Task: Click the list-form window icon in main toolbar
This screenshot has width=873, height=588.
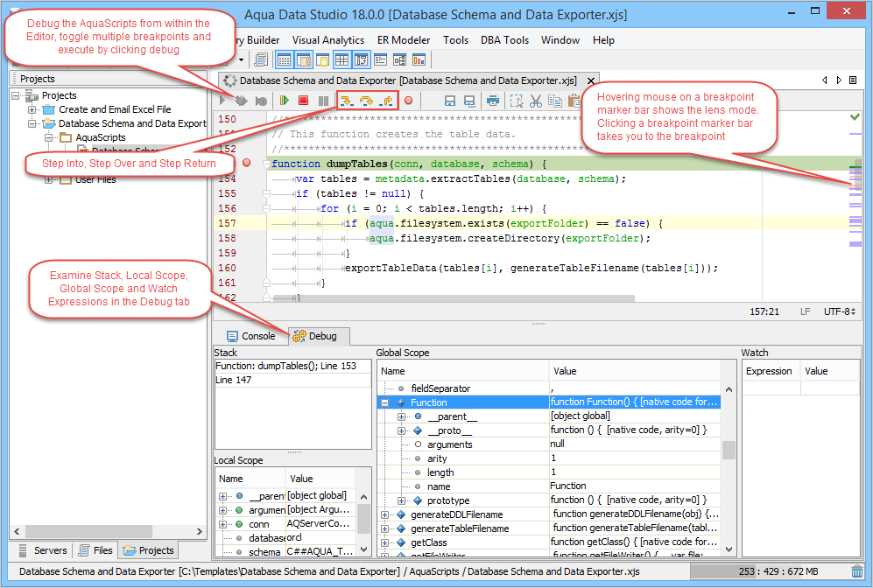Action: [x=381, y=59]
